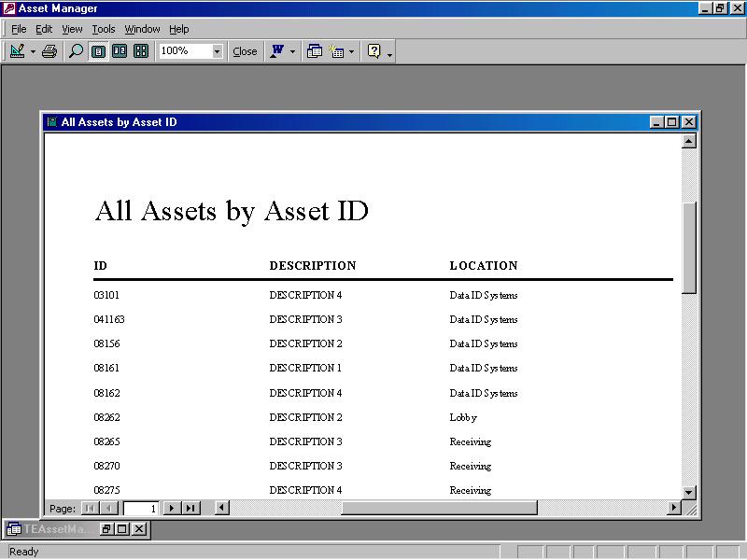Click the TEAssetMa minimized window icon
Image resolution: width=747 pixels, height=560 pixels.
pos(13,529)
